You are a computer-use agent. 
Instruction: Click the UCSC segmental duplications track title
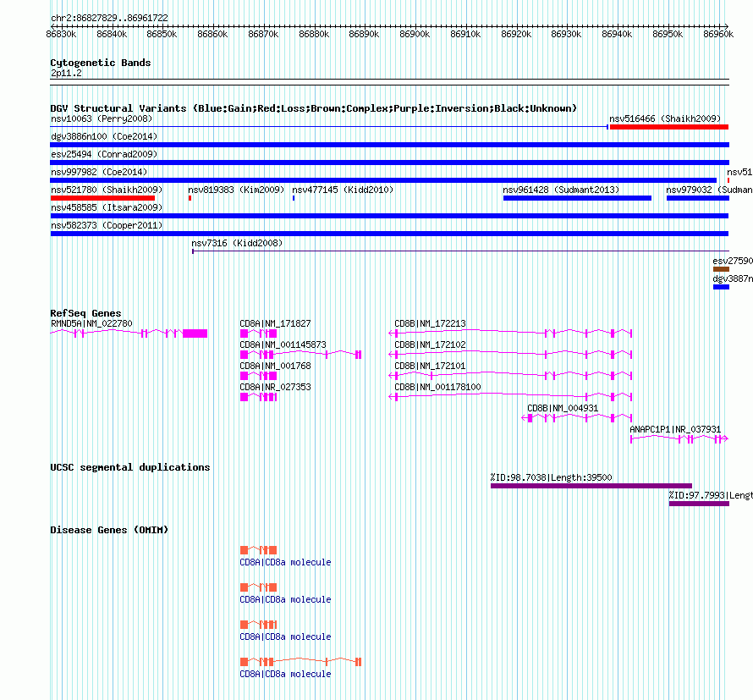tap(130, 467)
